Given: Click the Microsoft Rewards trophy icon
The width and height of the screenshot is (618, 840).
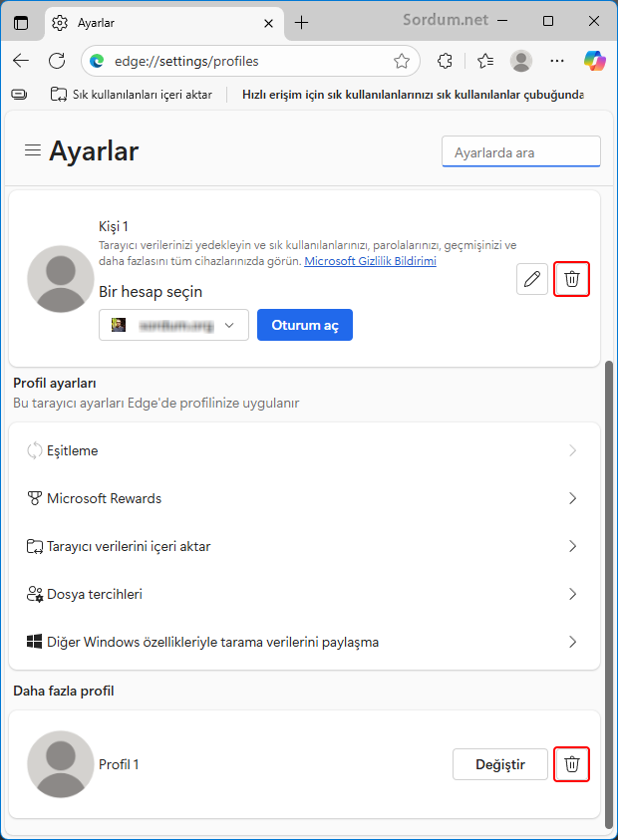Looking at the screenshot, I should pyautogui.click(x=36, y=498).
